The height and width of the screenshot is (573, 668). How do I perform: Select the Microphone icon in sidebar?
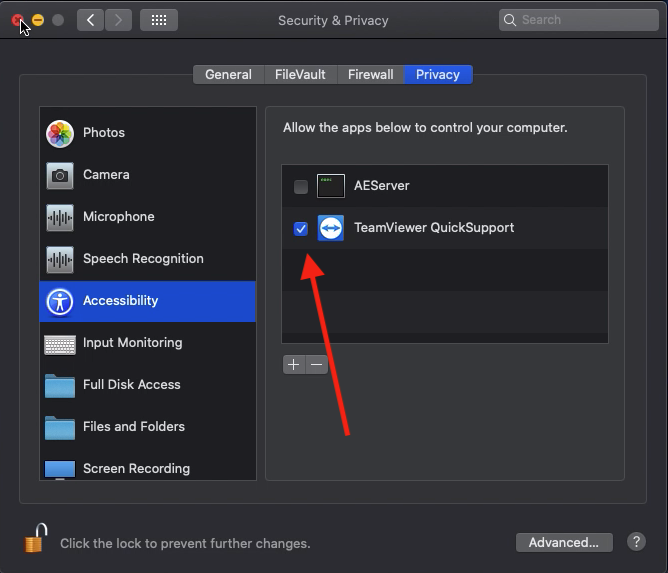tap(60, 217)
